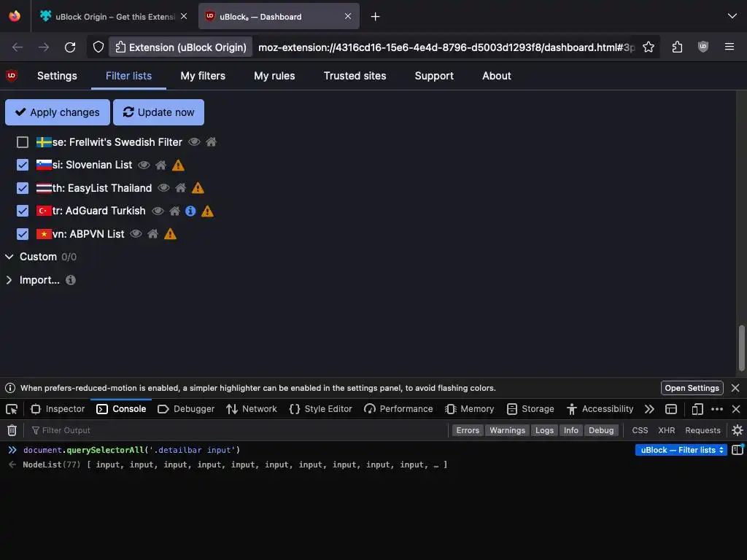Toggle XHR messages in console
Viewport: 747px width, 560px height.
click(x=667, y=430)
